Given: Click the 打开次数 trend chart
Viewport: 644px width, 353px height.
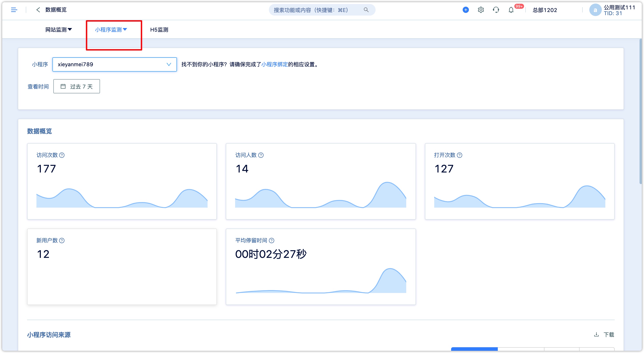Looking at the screenshot, I should pyautogui.click(x=520, y=196).
